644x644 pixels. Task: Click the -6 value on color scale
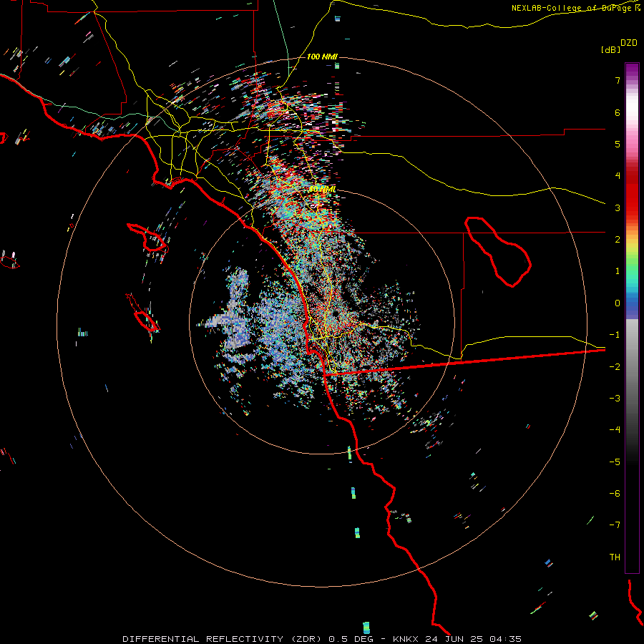pyautogui.click(x=615, y=494)
